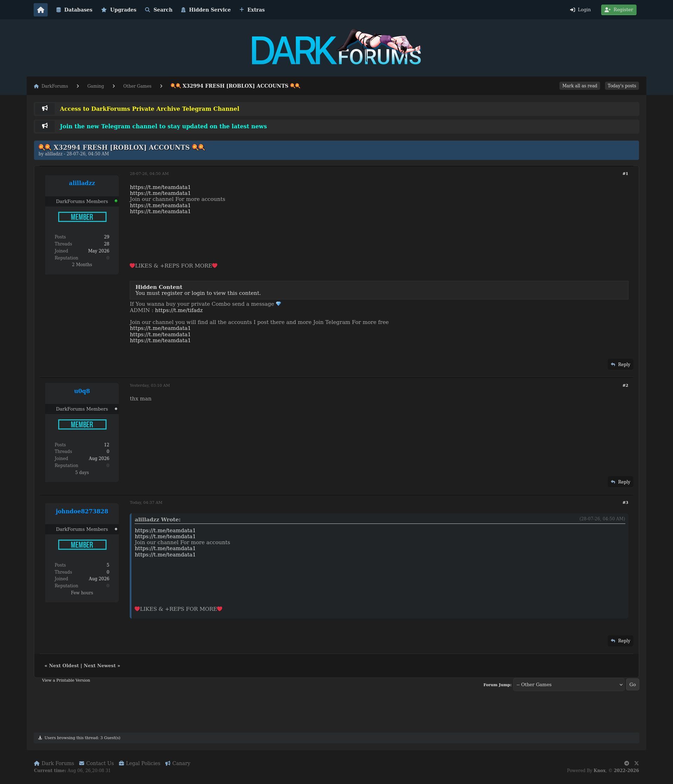Reply to post #3 by johndoe8273828
Viewport: 673px width, 784px height.
click(620, 641)
